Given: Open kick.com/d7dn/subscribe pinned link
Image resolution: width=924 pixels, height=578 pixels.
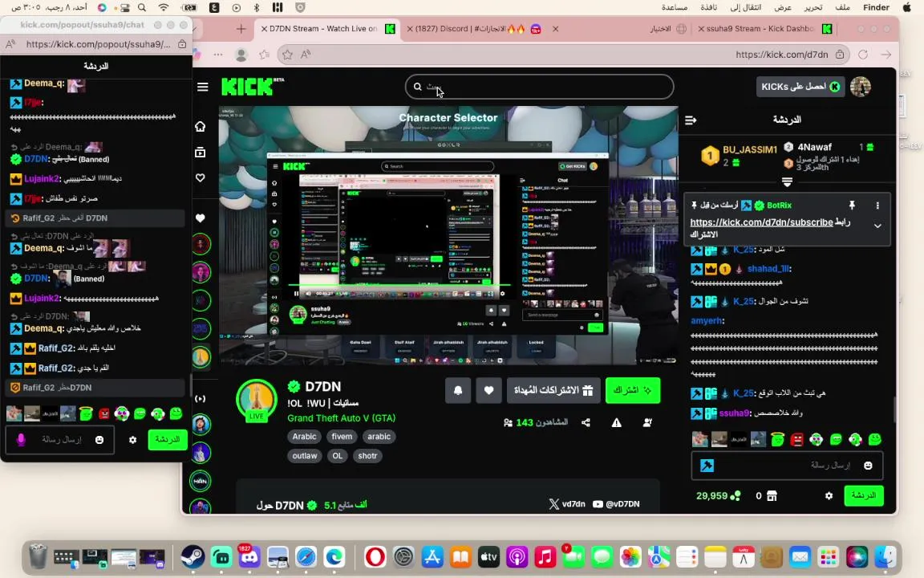Looking at the screenshot, I should tap(761, 222).
